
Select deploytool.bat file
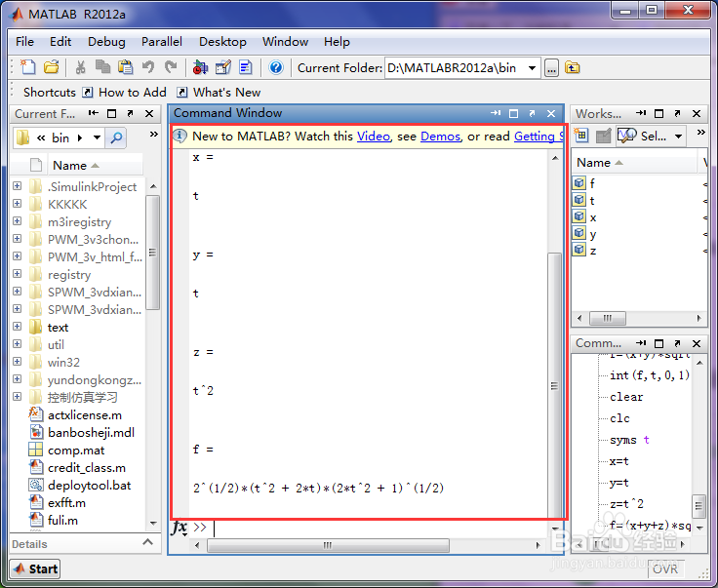(x=90, y=485)
